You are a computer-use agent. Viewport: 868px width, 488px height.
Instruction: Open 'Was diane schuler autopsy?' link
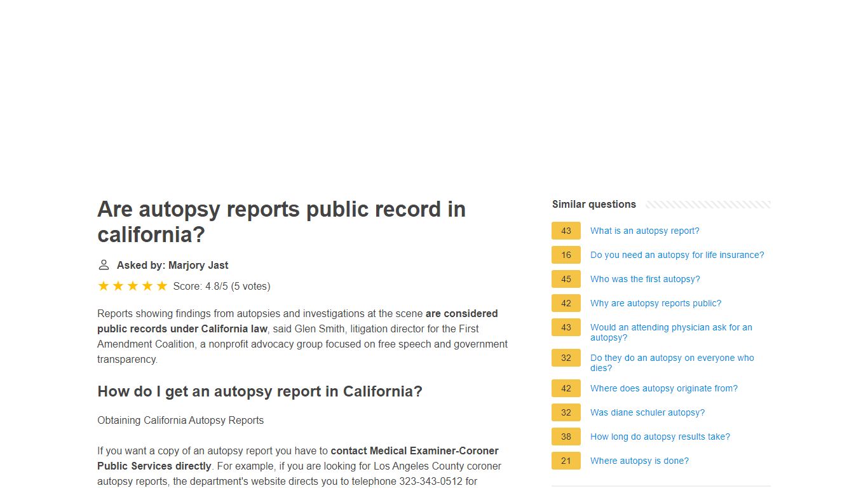(x=648, y=412)
